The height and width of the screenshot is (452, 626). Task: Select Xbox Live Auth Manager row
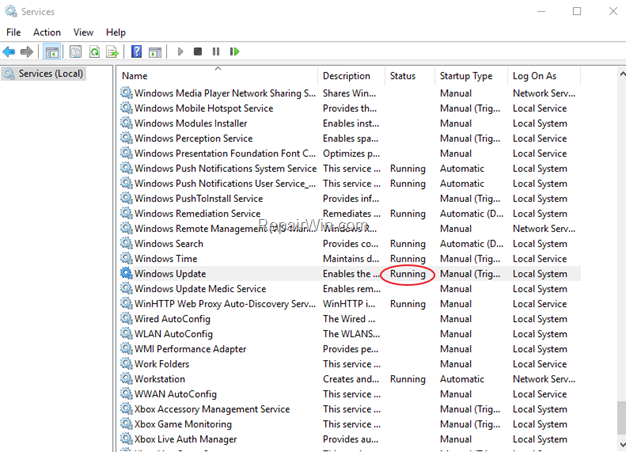tap(350, 439)
